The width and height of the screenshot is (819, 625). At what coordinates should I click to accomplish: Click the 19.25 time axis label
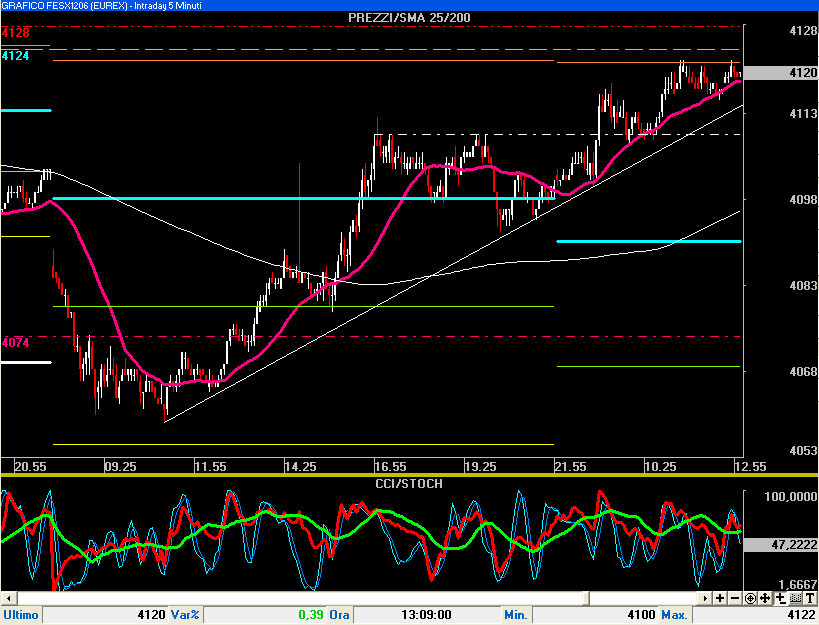480,466
